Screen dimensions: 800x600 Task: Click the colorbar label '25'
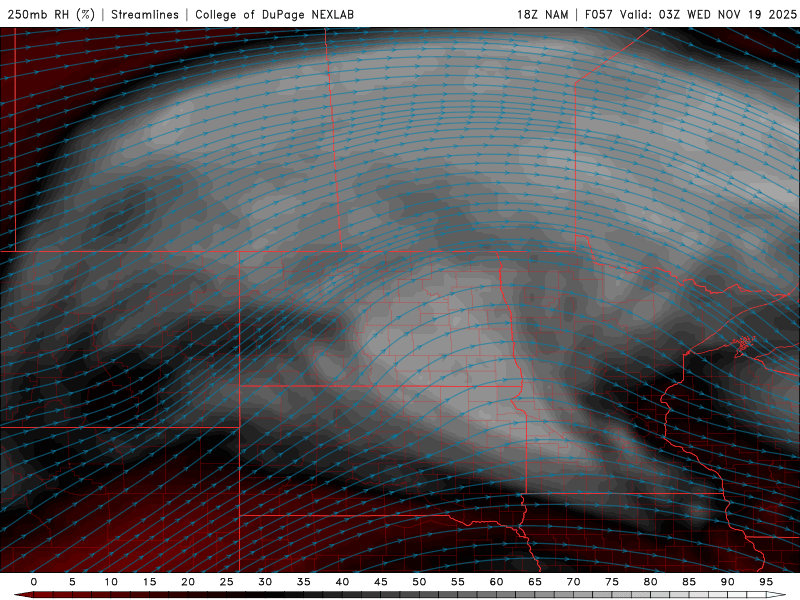point(227,582)
